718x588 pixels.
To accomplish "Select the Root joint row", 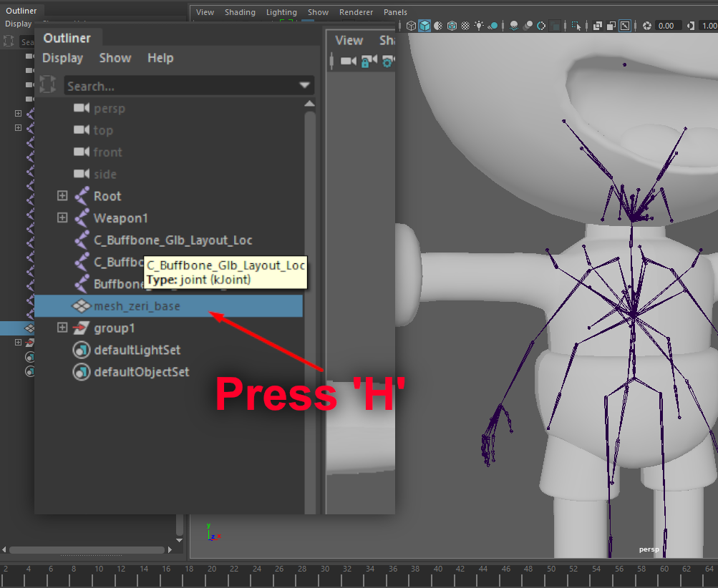I will click(168, 196).
